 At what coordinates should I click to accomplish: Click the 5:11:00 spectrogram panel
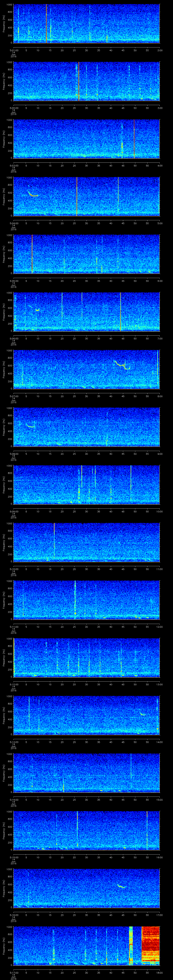click(86, 600)
